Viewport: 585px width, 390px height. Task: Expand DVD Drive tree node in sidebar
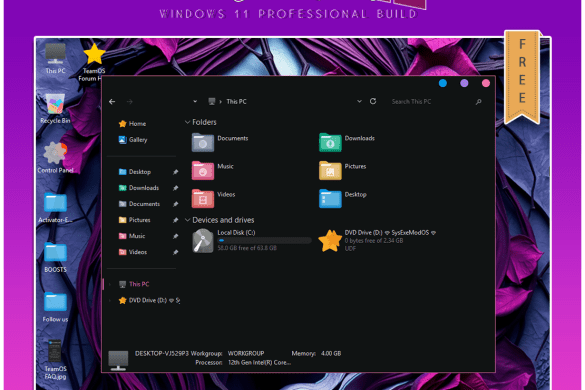(110, 300)
